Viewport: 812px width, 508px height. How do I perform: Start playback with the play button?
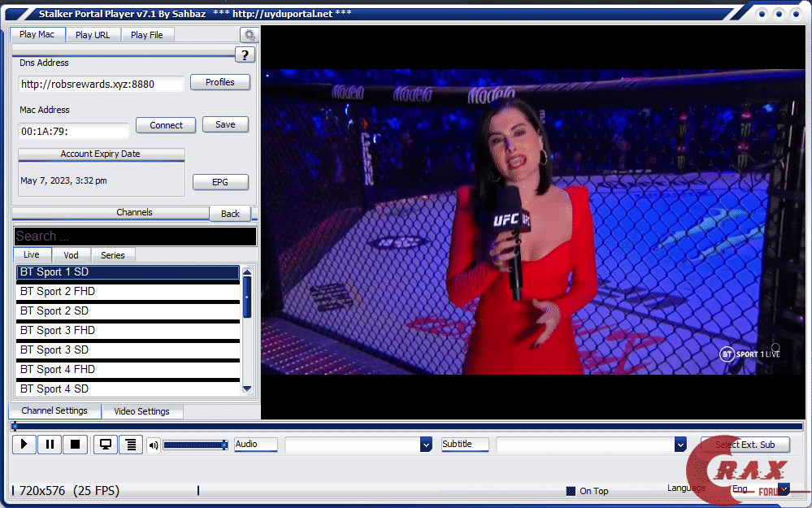24,445
